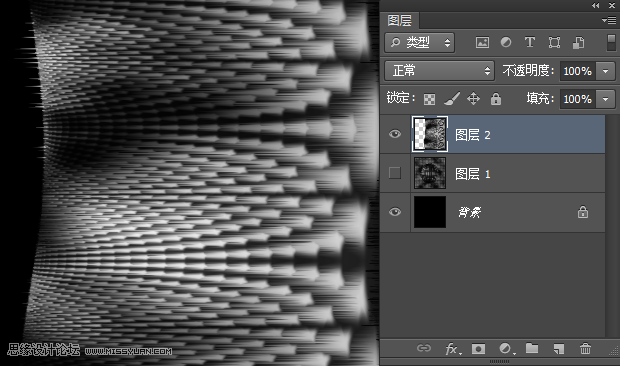Screen dimensions: 620x366
Task: Expand the 不透明度 opacity slider arrow
Action: (605, 71)
